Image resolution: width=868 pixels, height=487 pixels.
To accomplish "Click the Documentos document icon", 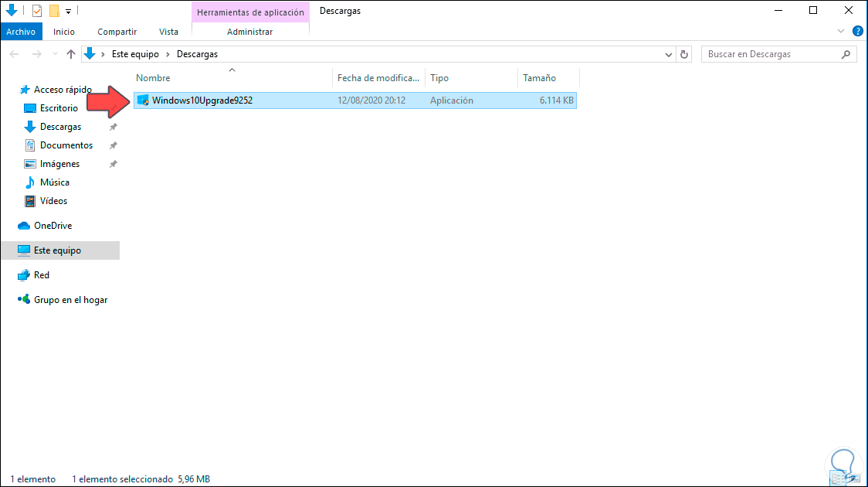I will 30,145.
